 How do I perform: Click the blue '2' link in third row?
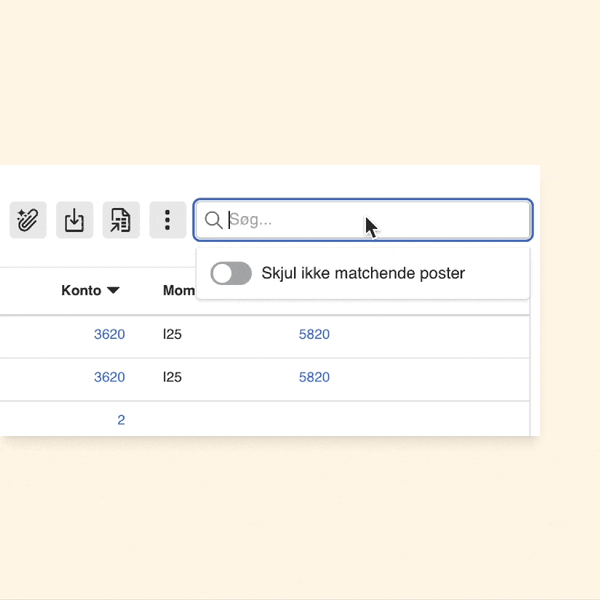pos(121,420)
